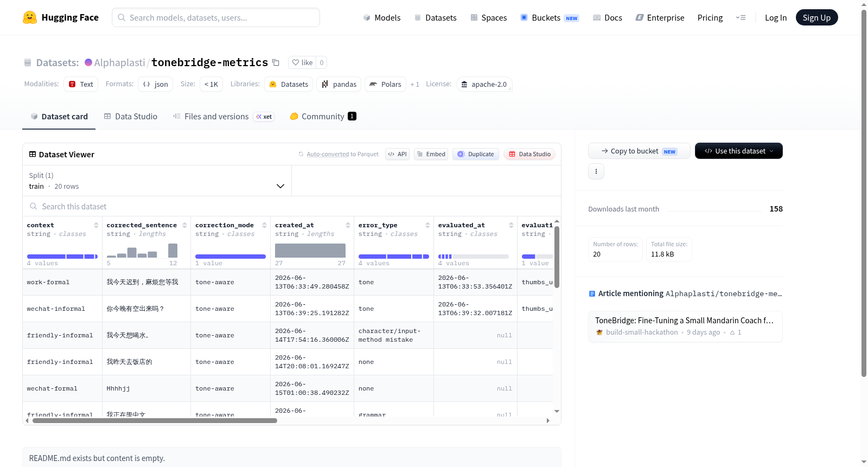Select the Text modality tag
Image resolution: width=868 pixels, height=467 pixels.
[81, 84]
